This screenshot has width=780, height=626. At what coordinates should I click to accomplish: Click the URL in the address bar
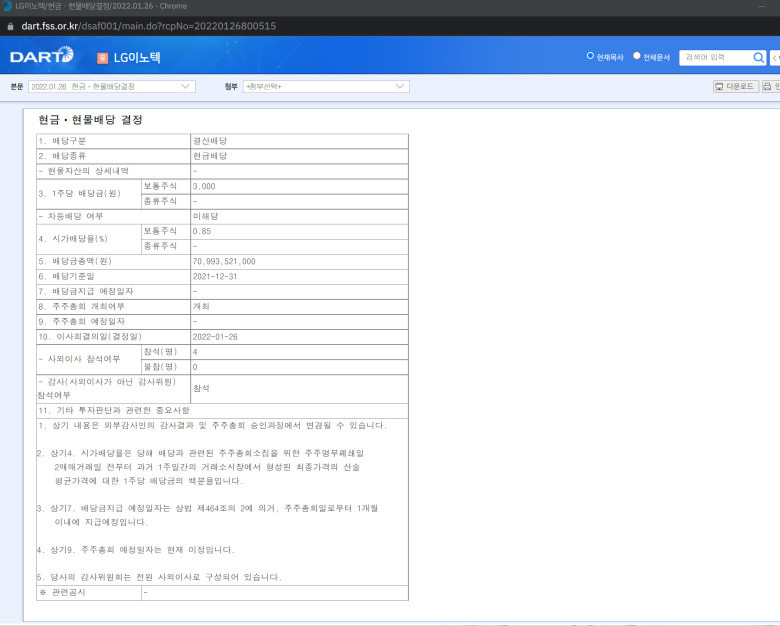(x=148, y=26)
